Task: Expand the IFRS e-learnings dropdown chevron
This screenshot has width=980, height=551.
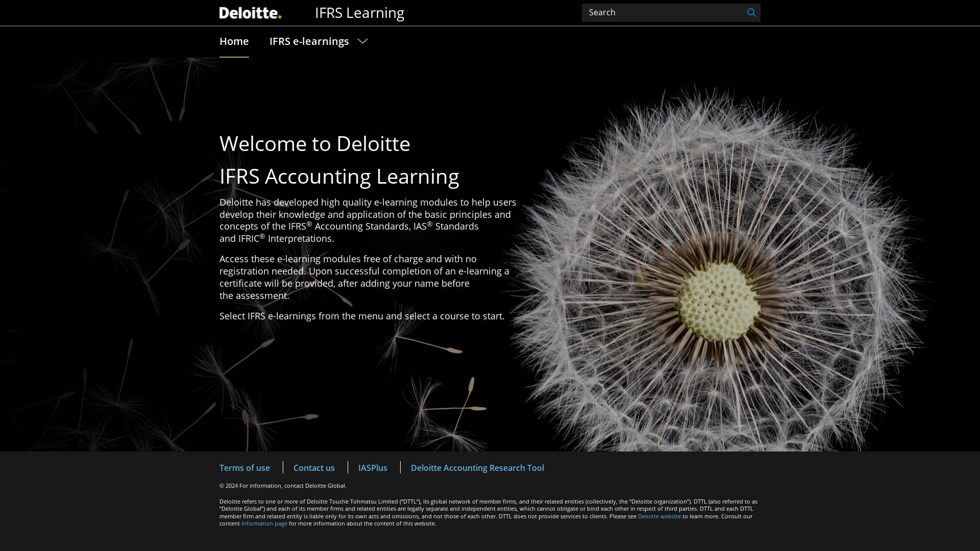Action: (362, 41)
